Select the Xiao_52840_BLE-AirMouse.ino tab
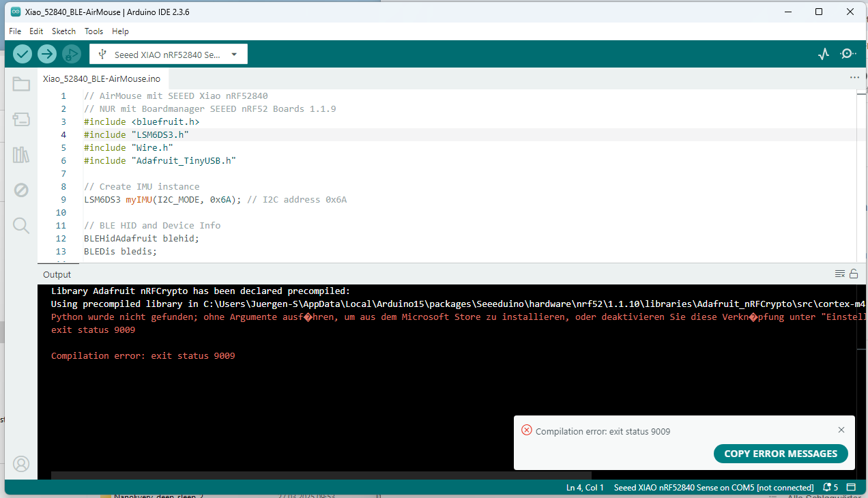 pyautogui.click(x=102, y=78)
